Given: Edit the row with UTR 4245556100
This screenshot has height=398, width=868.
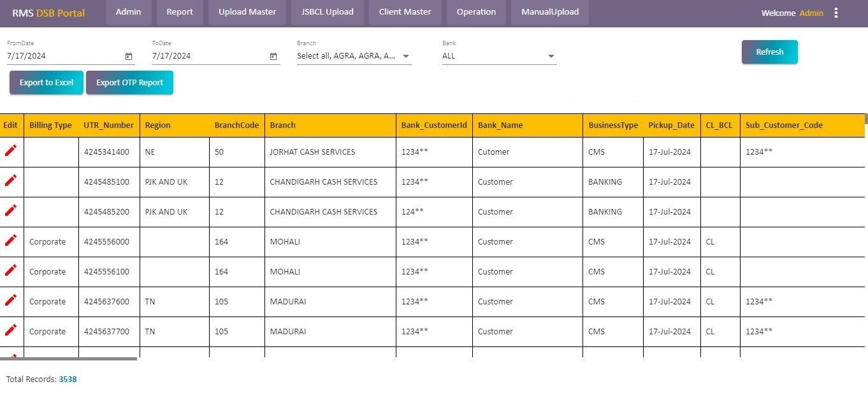Looking at the screenshot, I should (11, 271).
